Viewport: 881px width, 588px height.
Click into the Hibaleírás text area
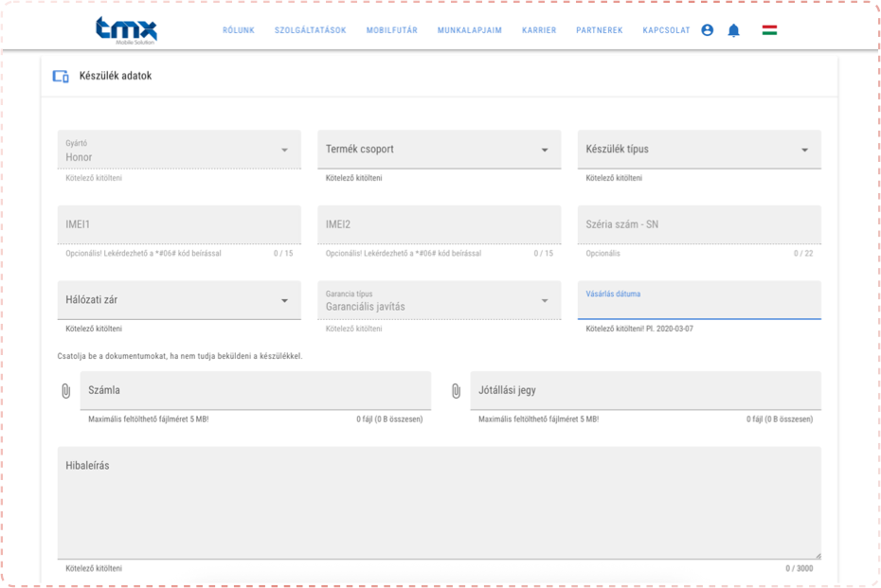tap(439, 507)
